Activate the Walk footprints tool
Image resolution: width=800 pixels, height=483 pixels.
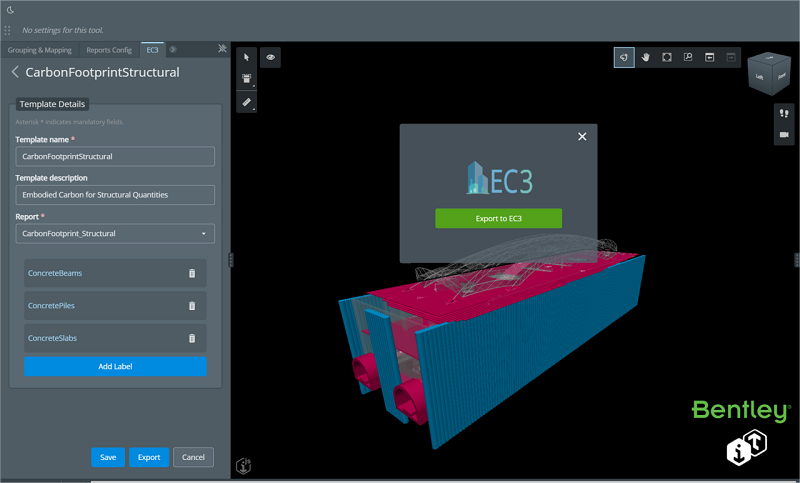(x=784, y=113)
